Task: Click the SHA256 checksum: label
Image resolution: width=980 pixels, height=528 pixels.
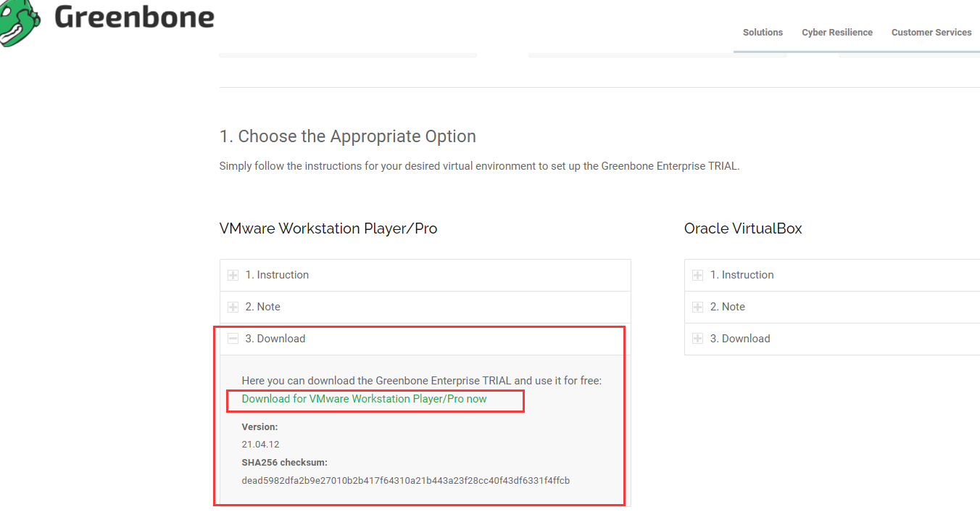Action: [285, 462]
